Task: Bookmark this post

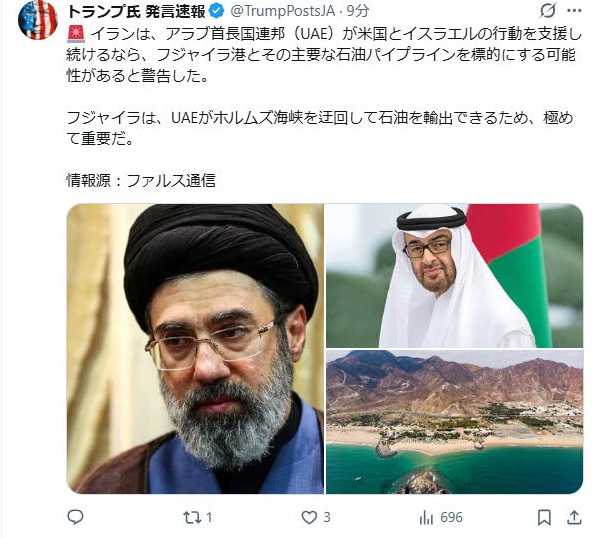Action: coord(544,517)
